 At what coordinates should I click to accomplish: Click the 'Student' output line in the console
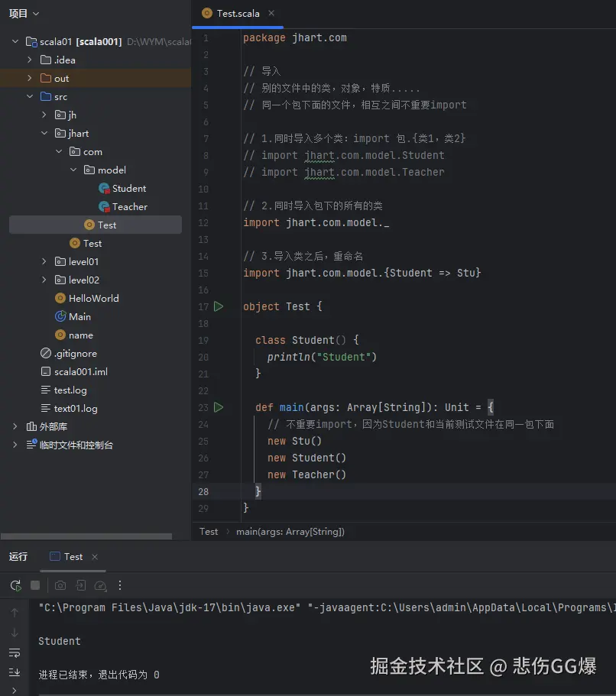(60, 641)
